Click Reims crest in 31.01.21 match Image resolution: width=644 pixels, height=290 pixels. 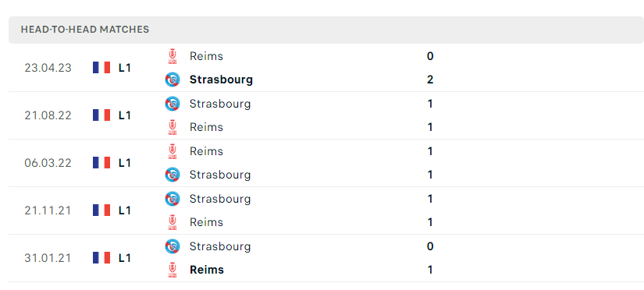[x=173, y=270]
